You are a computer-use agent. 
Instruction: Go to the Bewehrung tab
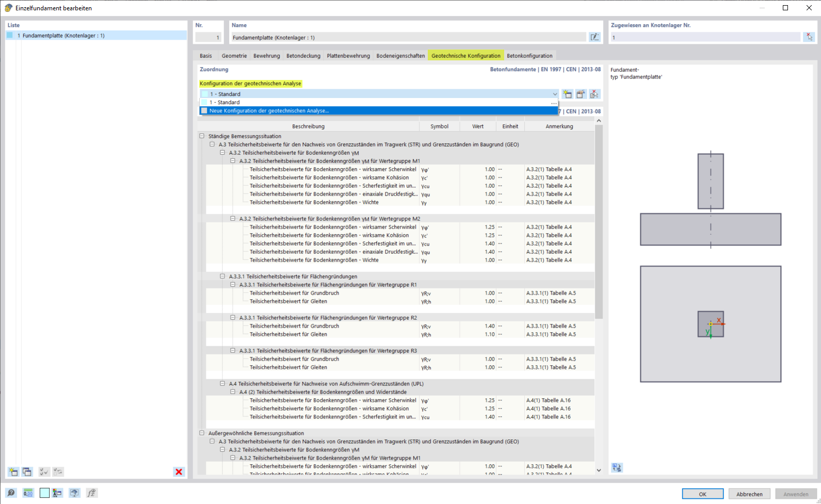267,56
